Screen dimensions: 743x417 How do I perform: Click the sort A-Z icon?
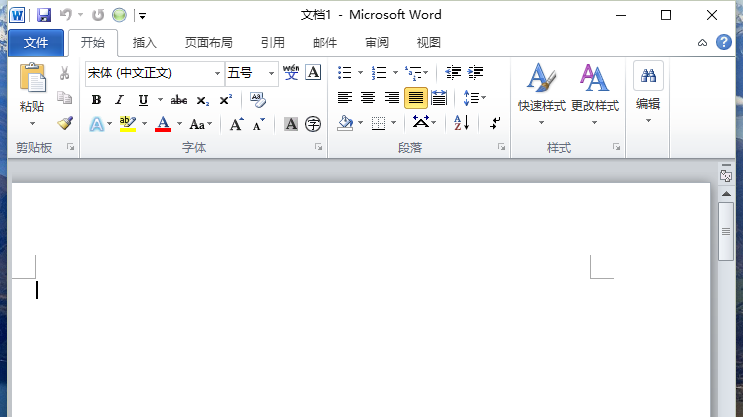point(462,123)
